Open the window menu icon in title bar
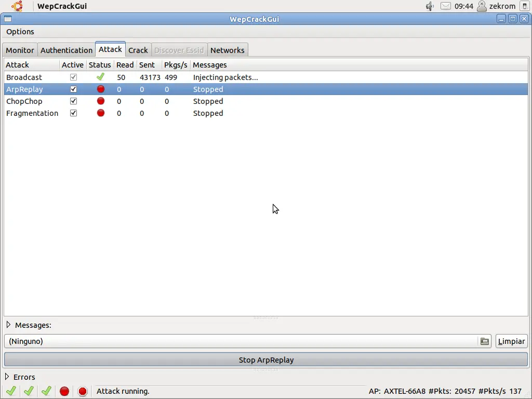Image resolution: width=532 pixels, height=399 pixels. [8, 19]
